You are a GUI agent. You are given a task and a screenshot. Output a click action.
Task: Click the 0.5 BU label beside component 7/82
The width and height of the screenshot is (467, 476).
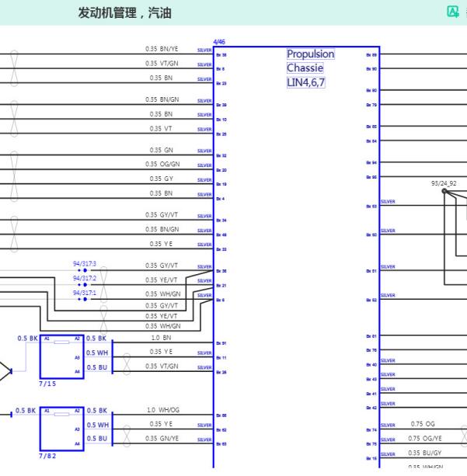(97, 439)
